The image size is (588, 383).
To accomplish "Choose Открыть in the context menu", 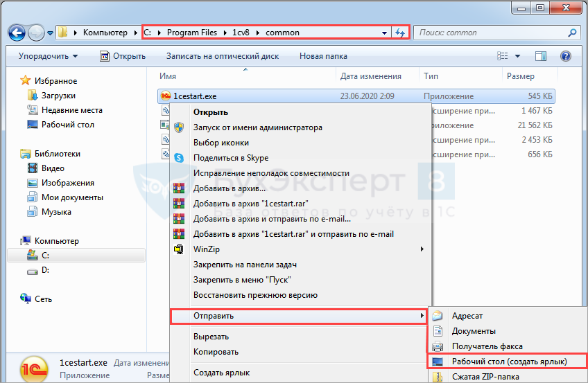I will [300, 112].
